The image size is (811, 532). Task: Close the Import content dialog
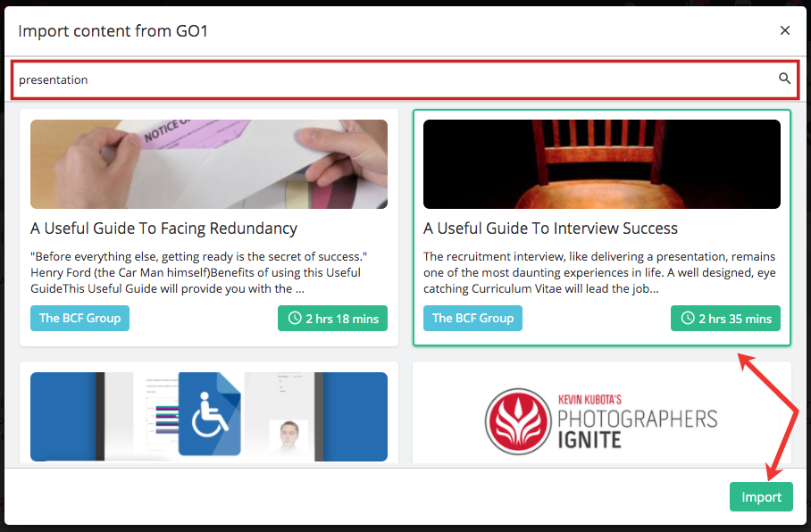[784, 30]
